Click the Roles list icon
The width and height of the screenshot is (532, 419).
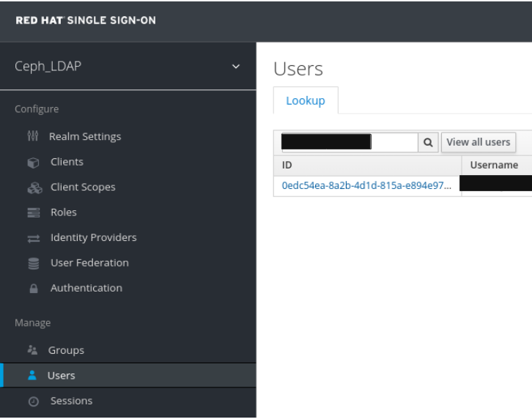[31, 212]
